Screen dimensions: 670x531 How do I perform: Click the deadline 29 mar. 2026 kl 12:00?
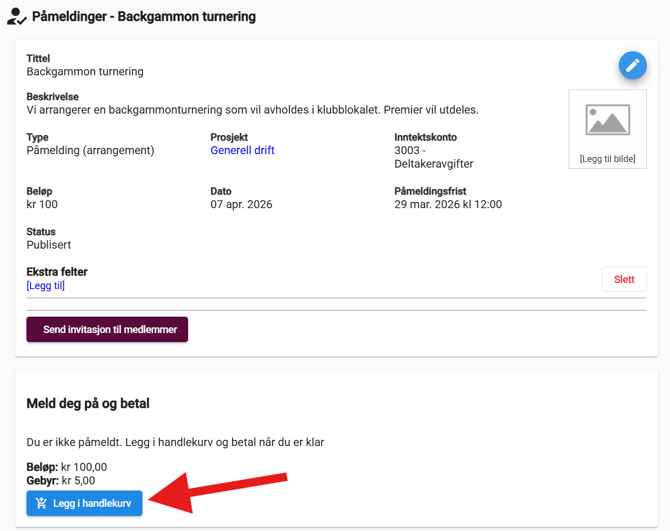[448, 204]
